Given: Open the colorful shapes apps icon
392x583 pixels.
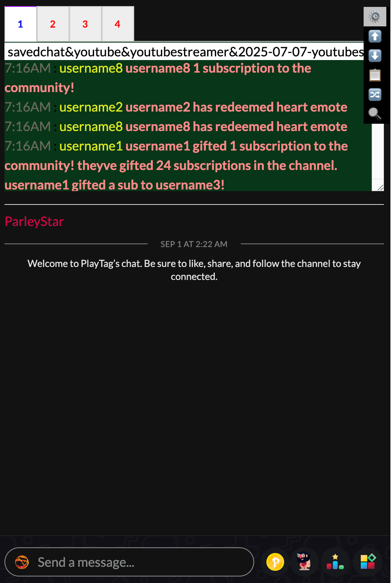Looking at the screenshot, I should click(x=368, y=562).
